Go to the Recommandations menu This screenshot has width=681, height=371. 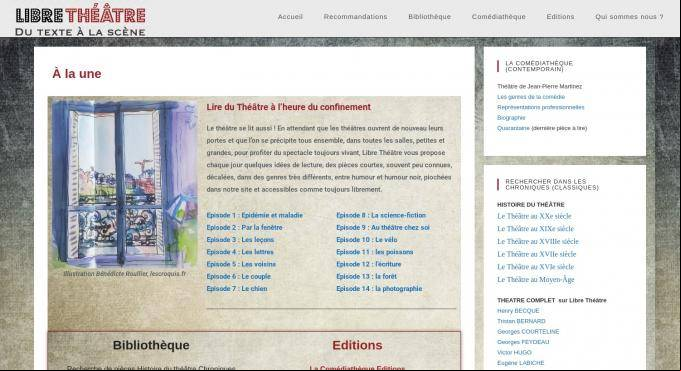pos(355,17)
